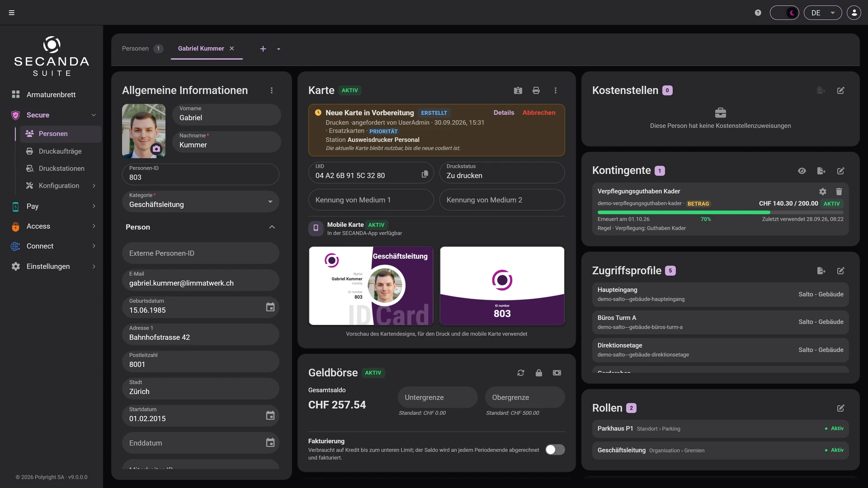Open Allgemeine Informationen three-dot menu
868x488 pixels.
pos(272,90)
